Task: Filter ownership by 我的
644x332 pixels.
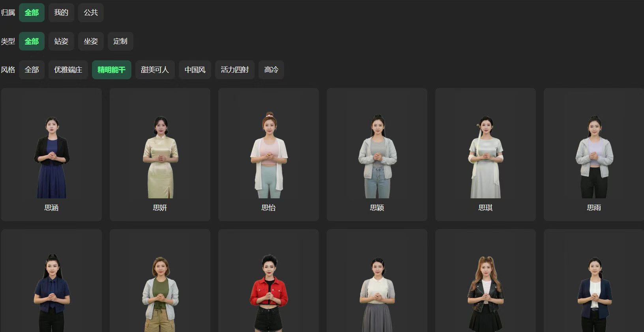Action: (61, 13)
